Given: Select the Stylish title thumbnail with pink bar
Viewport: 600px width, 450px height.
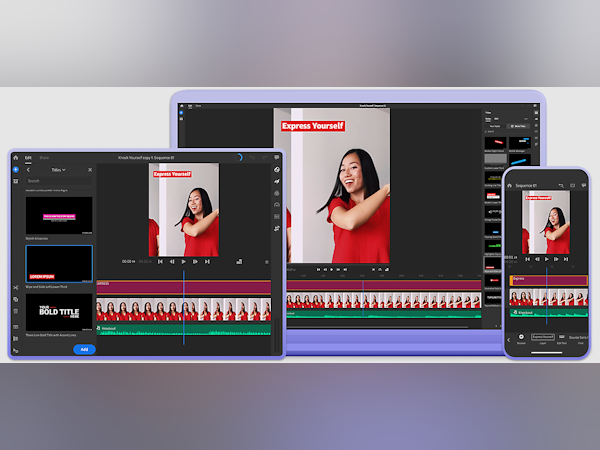Looking at the screenshot, I should 59,215.
